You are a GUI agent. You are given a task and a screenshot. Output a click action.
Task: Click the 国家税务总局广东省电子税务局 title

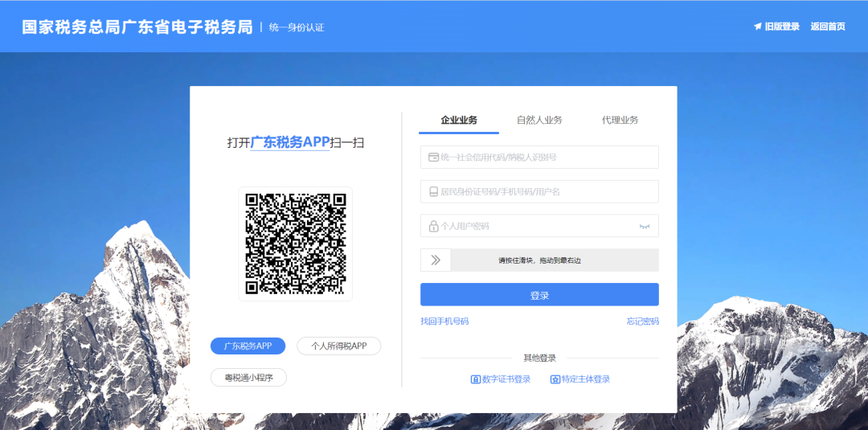pyautogui.click(x=137, y=27)
